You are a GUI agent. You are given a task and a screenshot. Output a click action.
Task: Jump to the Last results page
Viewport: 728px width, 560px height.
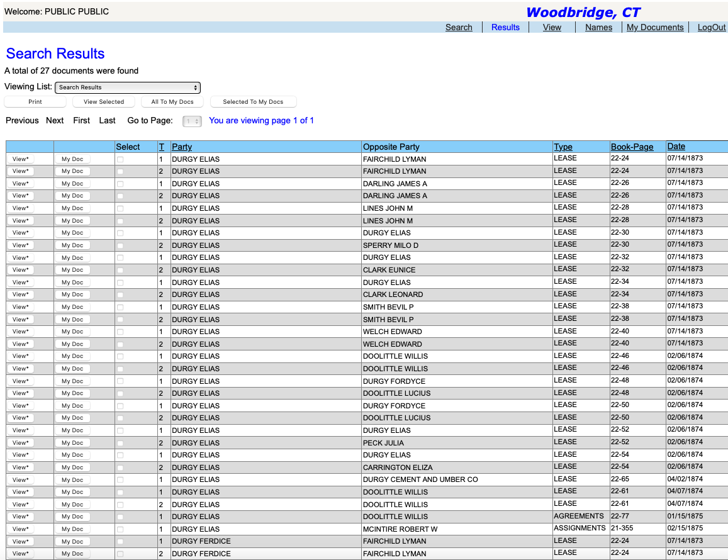pyautogui.click(x=107, y=120)
